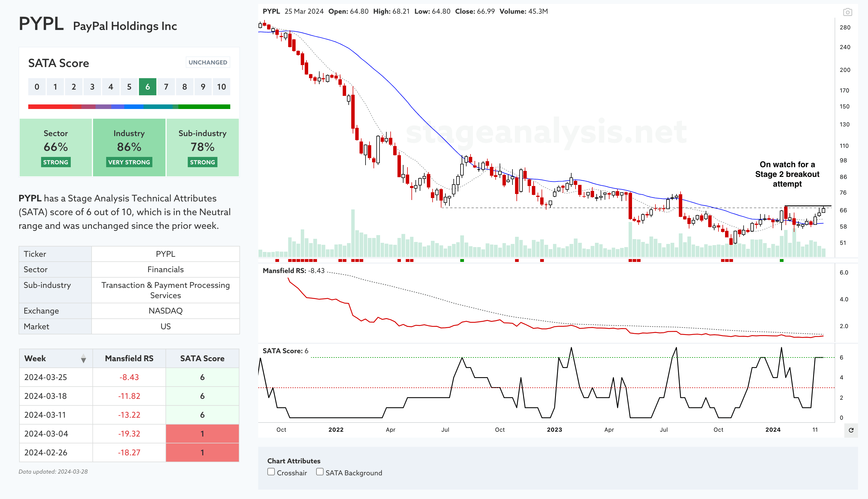Click the 2023 label on time axis
The width and height of the screenshot is (868, 499).
click(x=554, y=430)
